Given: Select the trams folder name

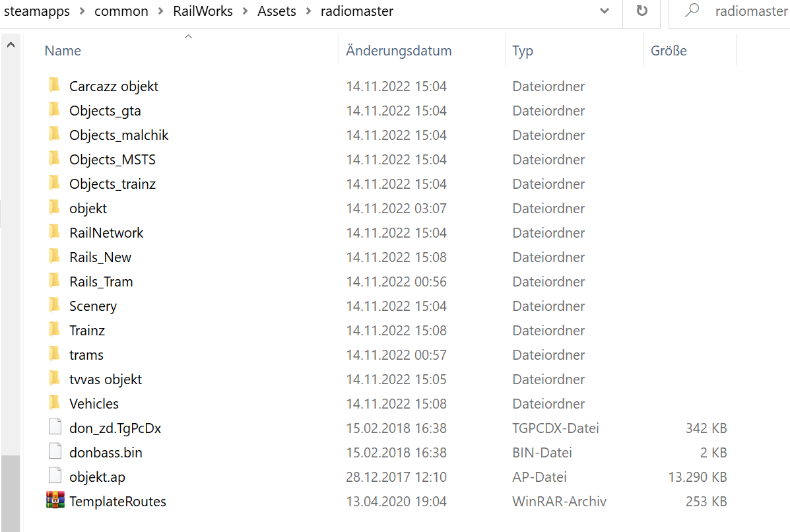Looking at the screenshot, I should coord(86,354).
